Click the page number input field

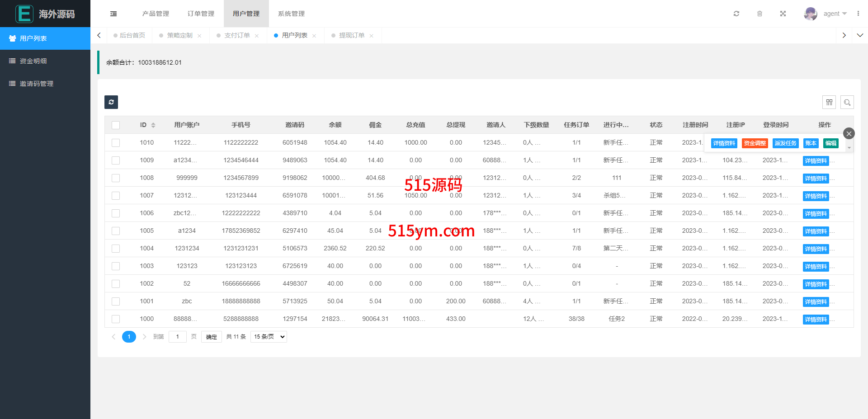click(x=178, y=337)
